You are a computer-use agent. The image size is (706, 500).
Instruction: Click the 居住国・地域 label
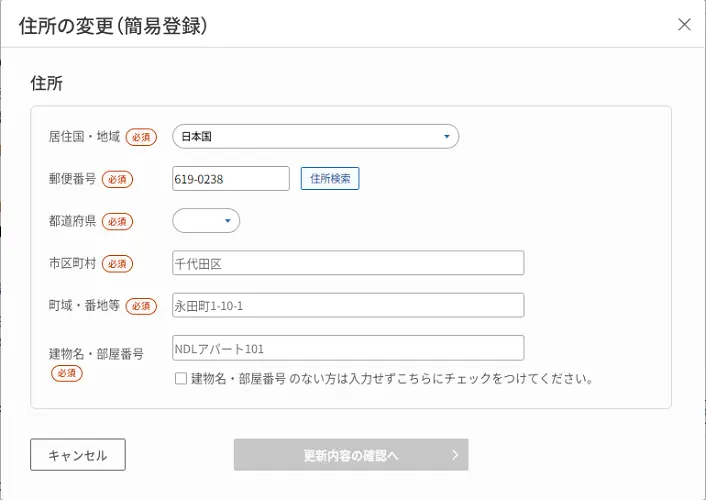(x=84, y=136)
